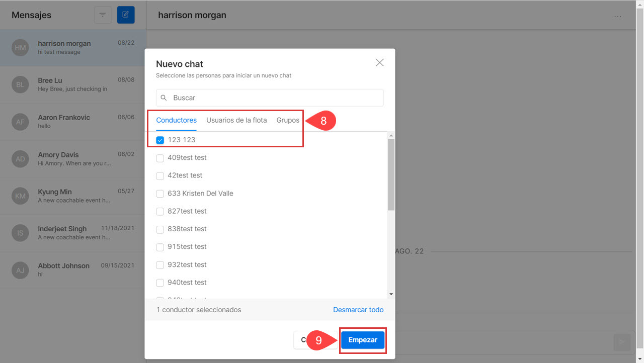Switch to the Usuarios de la flota tab
The height and width of the screenshot is (363, 644).
[236, 120]
